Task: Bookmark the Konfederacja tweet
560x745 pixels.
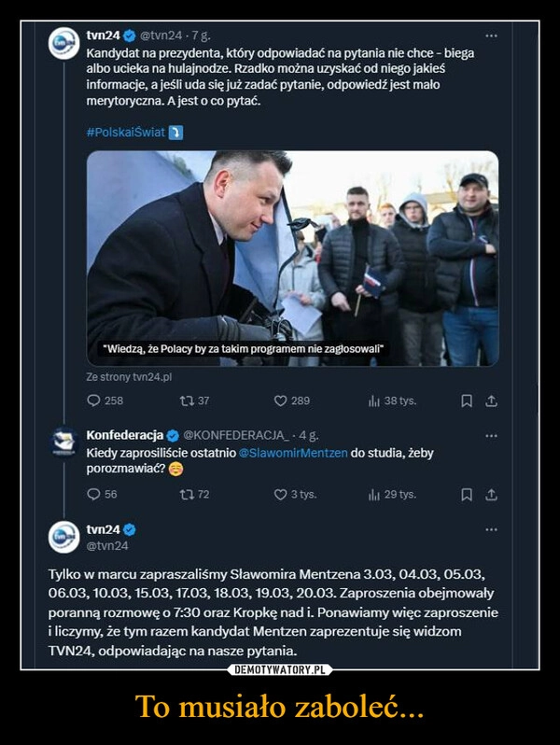Action: tap(466, 494)
